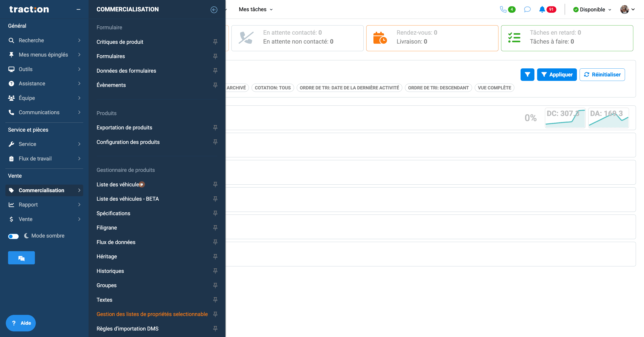Pin the Formulaires menu item

point(215,56)
